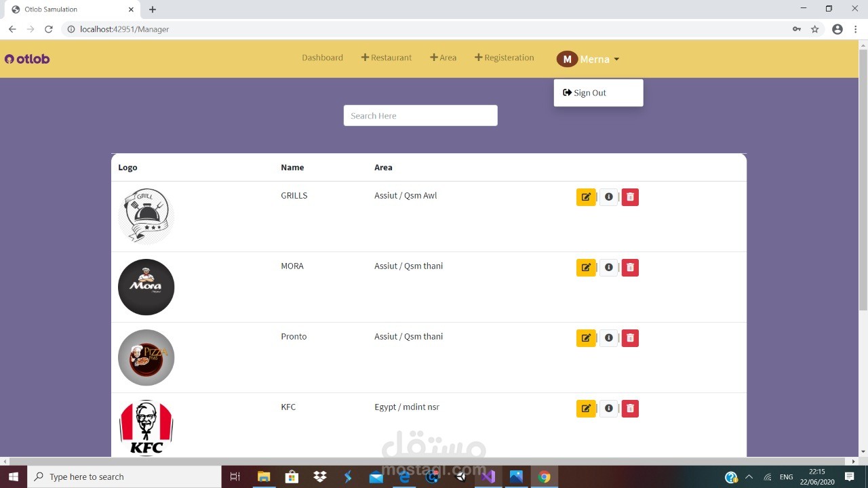View site information icon in address bar
This screenshot has height=488, width=868.
click(71, 29)
